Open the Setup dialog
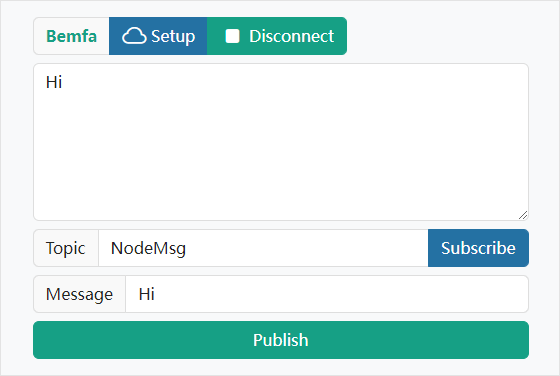This screenshot has height=376, width=560. pyautogui.click(x=158, y=36)
